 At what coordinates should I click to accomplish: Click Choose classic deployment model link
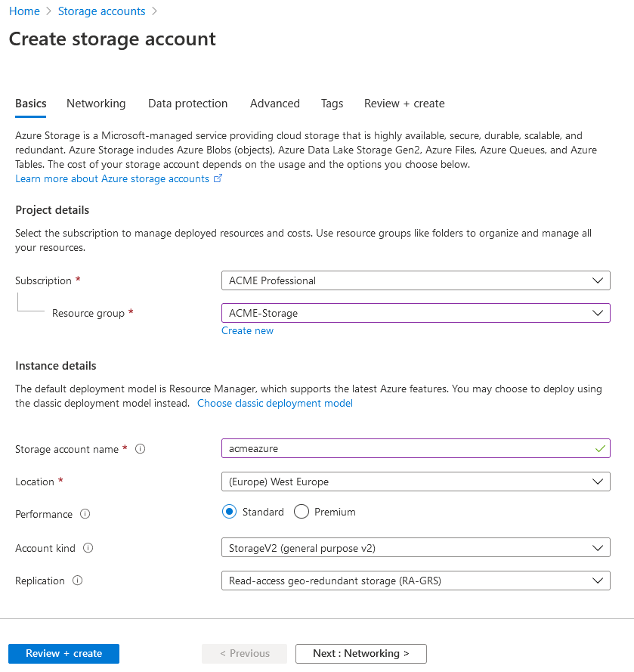pyautogui.click(x=275, y=404)
